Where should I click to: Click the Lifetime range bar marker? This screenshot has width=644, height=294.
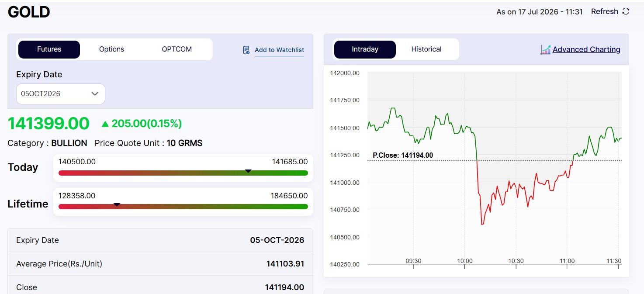117,204
